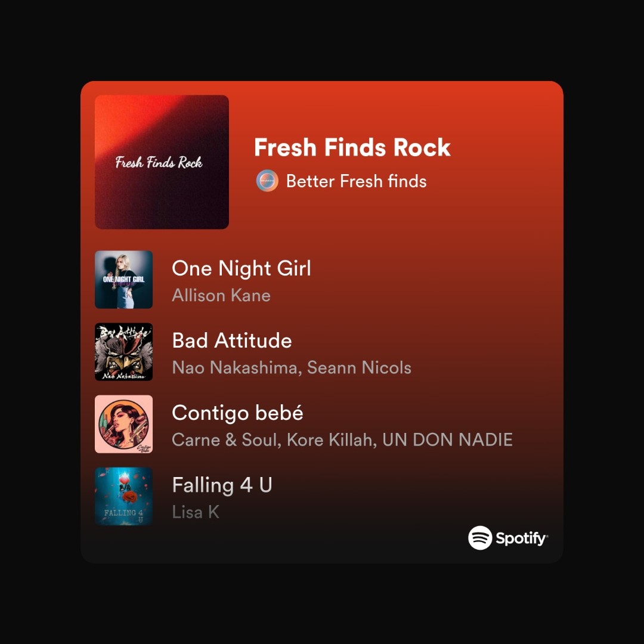Image resolution: width=644 pixels, height=644 pixels.
Task: Click the Nao Nakashima, Seann Nicols artists line
Action: pos(292,367)
